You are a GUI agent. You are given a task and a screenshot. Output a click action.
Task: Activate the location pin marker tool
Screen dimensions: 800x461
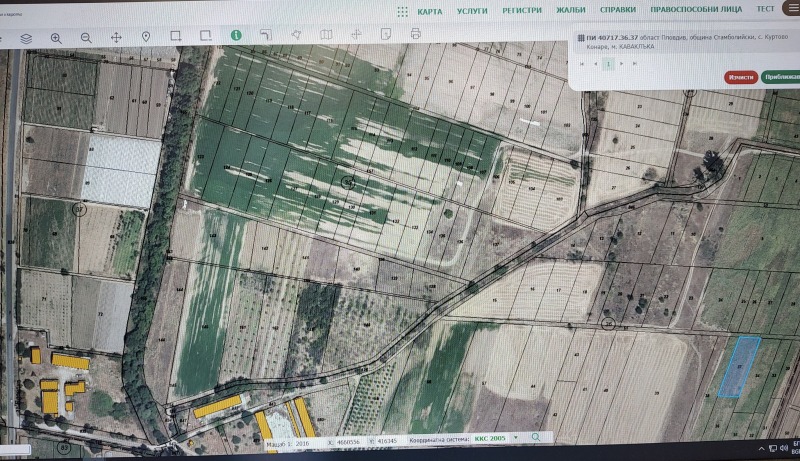[x=146, y=37]
